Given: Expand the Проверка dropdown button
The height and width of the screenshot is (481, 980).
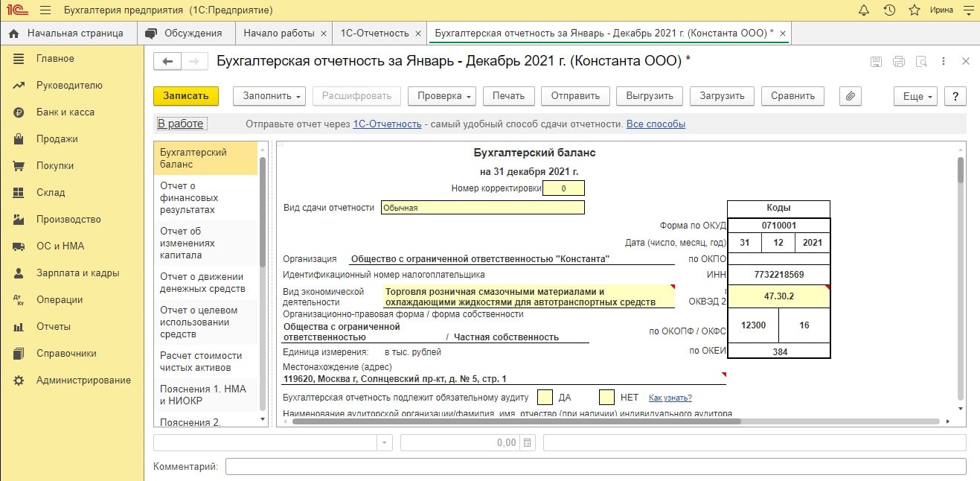Looking at the screenshot, I should 441,96.
